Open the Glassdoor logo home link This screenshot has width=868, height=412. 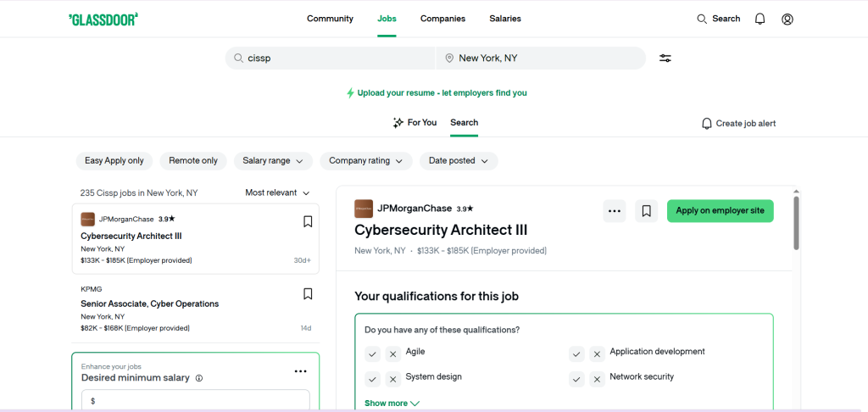click(x=103, y=19)
